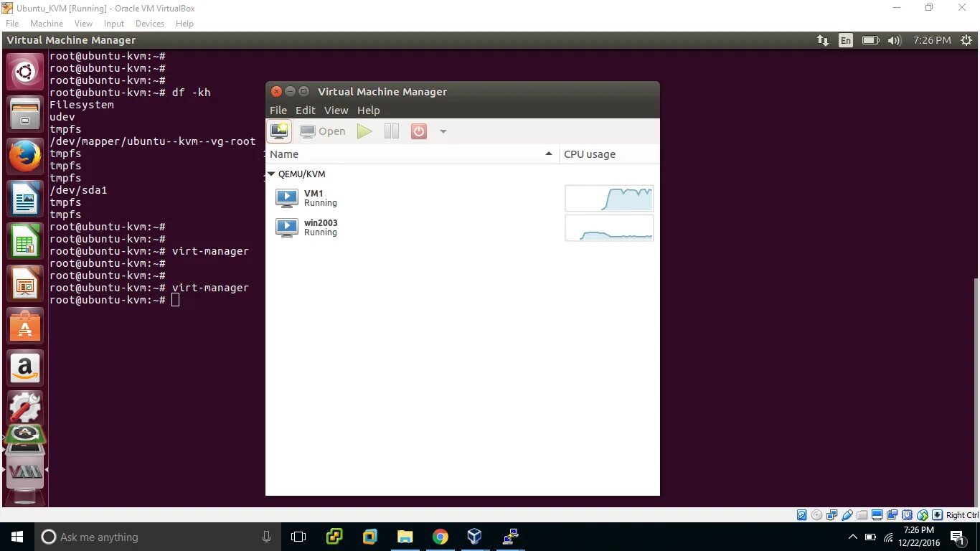The height and width of the screenshot is (551, 980).
Task: Open the selected VM console
Action: 323,131
